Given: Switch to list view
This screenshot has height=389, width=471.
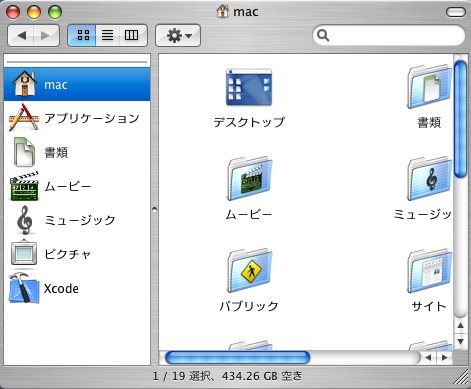Looking at the screenshot, I should [x=107, y=35].
